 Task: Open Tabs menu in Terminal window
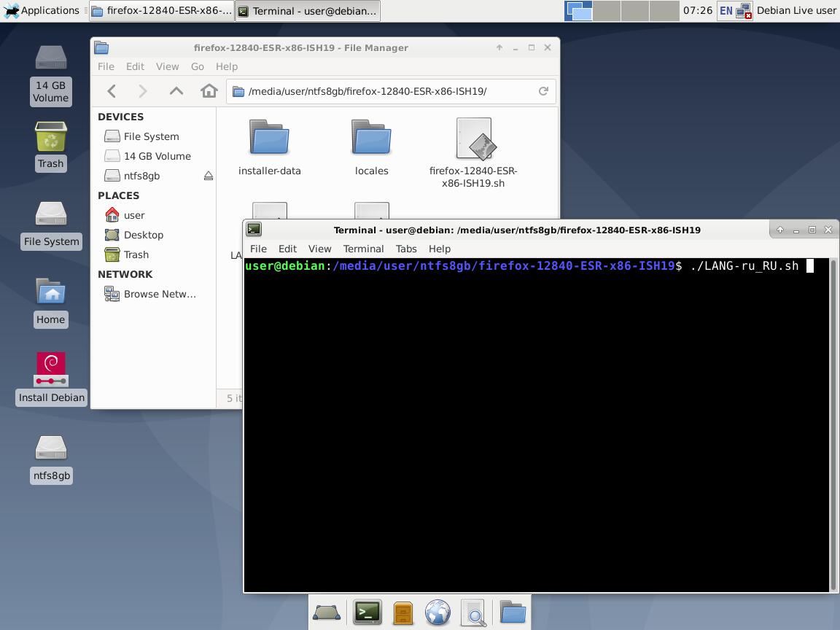tap(406, 249)
